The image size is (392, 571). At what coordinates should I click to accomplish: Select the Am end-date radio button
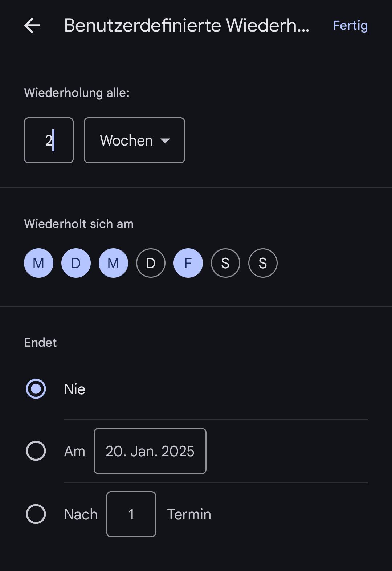click(x=36, y=451)
